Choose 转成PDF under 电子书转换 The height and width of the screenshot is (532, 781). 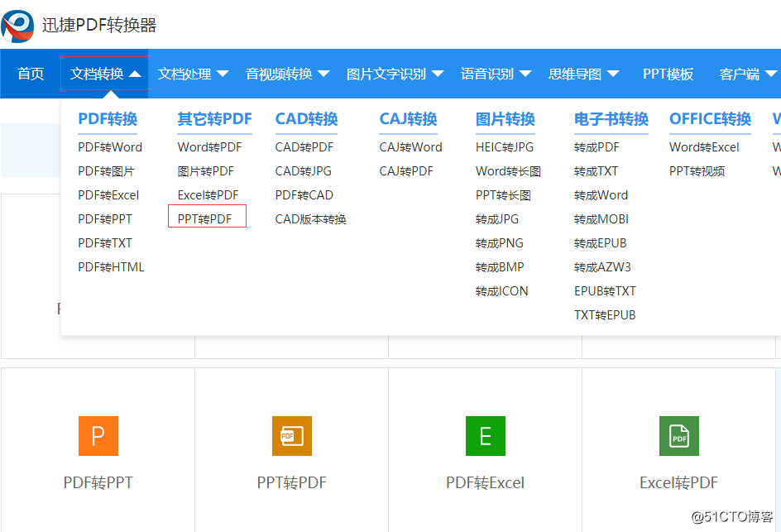coord(597,147)
